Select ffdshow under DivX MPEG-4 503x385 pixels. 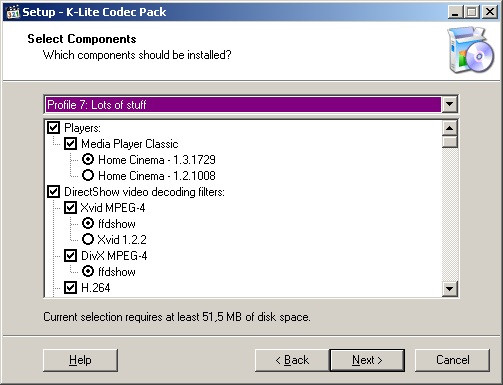88,271
